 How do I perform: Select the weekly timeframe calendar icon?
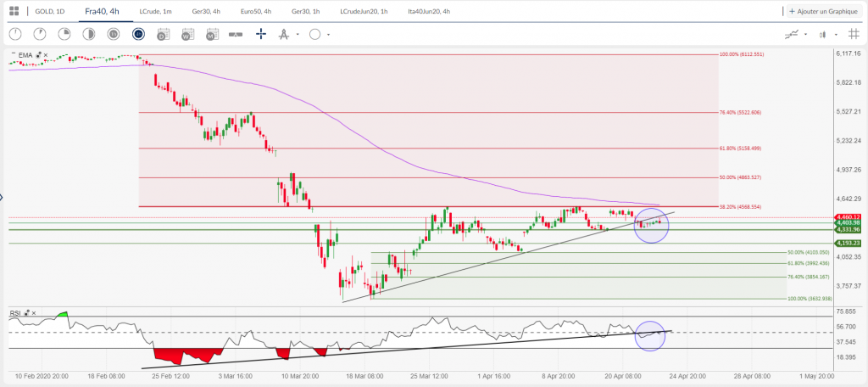187,35
